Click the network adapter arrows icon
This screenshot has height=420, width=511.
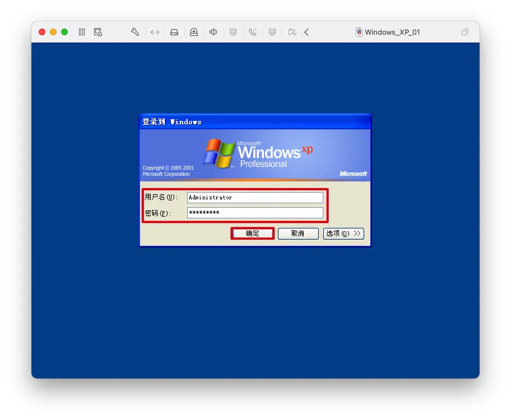tap(155, 32)
